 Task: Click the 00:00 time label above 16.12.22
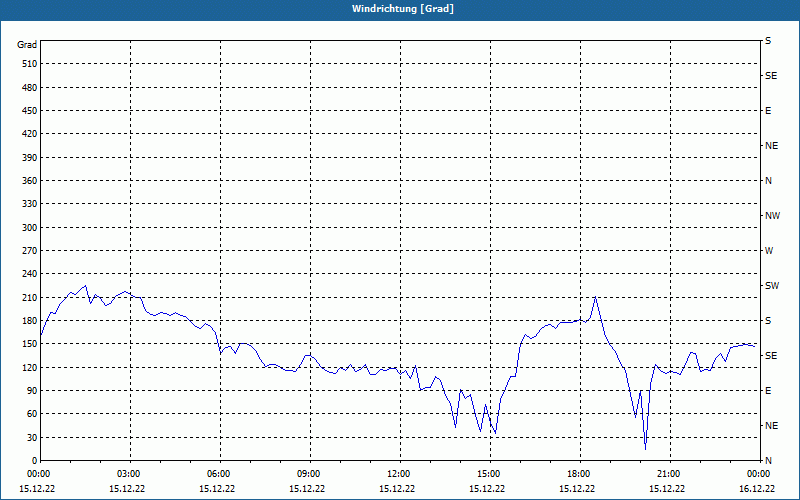[759, 474]
